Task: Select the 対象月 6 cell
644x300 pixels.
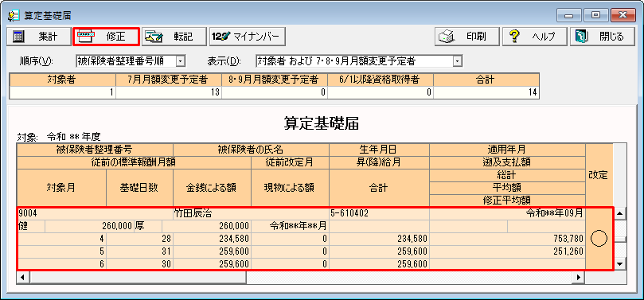Action: pos(61,264)
